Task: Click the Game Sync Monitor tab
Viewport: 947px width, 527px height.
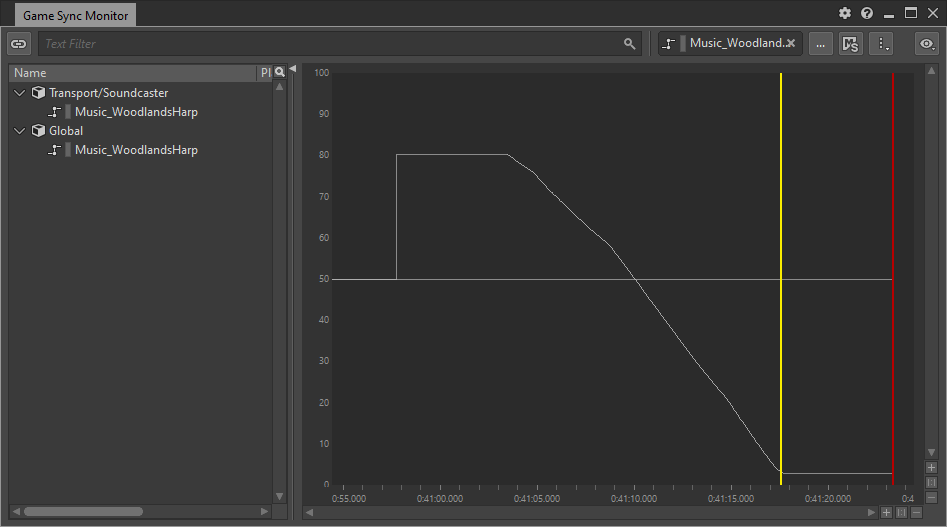Action: tap(76, 16)
